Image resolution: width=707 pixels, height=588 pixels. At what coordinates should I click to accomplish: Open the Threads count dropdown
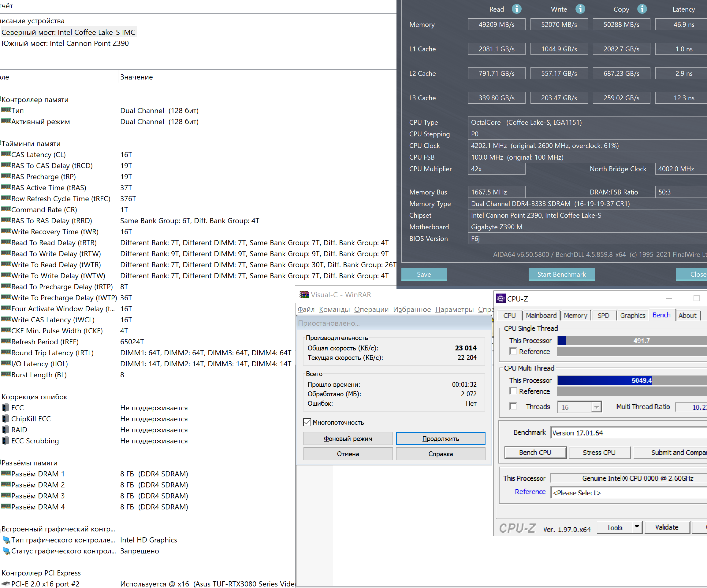click(596, 407)
